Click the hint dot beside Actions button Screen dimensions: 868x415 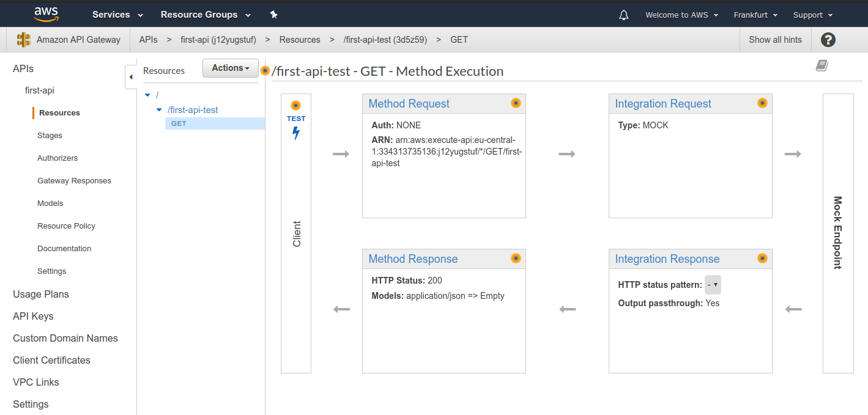(265, 70)
